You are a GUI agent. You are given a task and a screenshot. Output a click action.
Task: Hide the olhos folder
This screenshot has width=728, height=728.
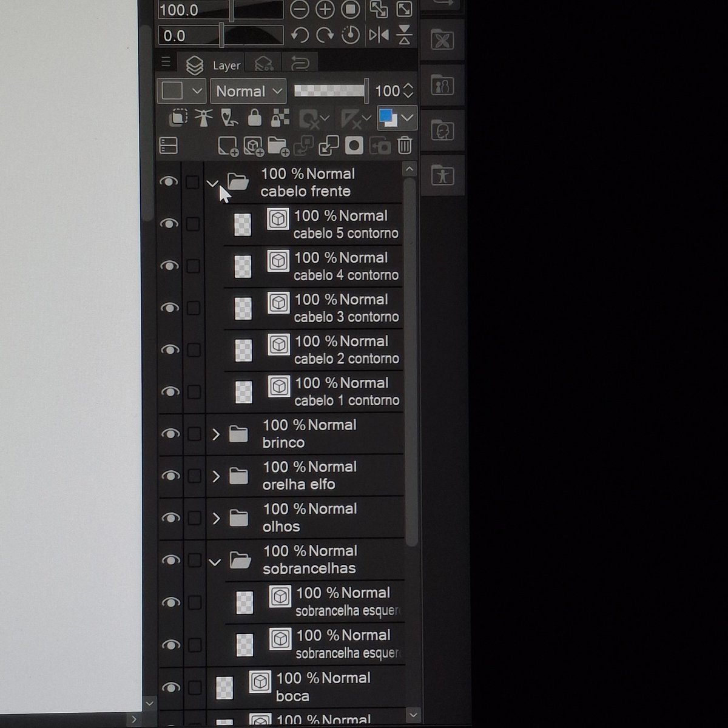pos(171,517)
